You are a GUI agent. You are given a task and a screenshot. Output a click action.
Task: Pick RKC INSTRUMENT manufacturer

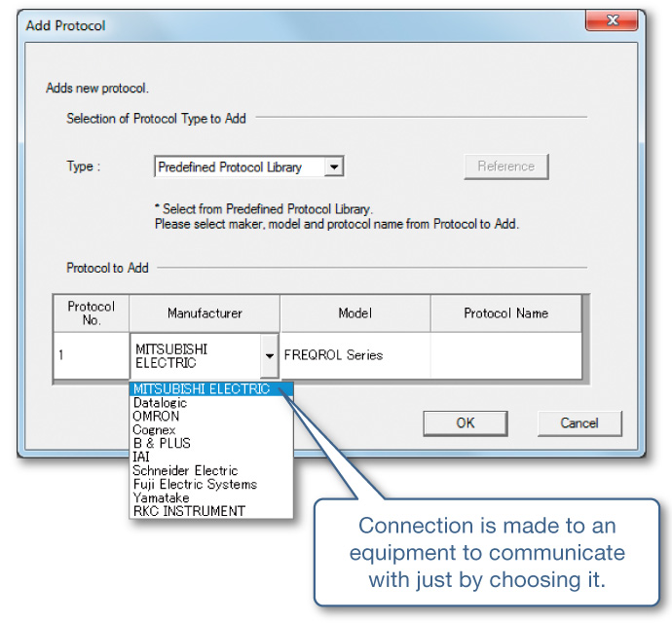(x=211, y=511)
